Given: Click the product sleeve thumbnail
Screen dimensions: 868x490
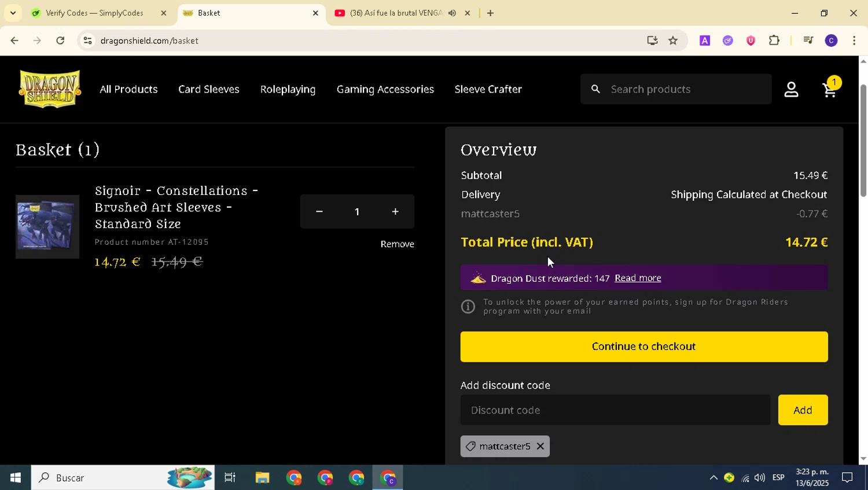Looking at the screenshot, I should click(47, 226).
